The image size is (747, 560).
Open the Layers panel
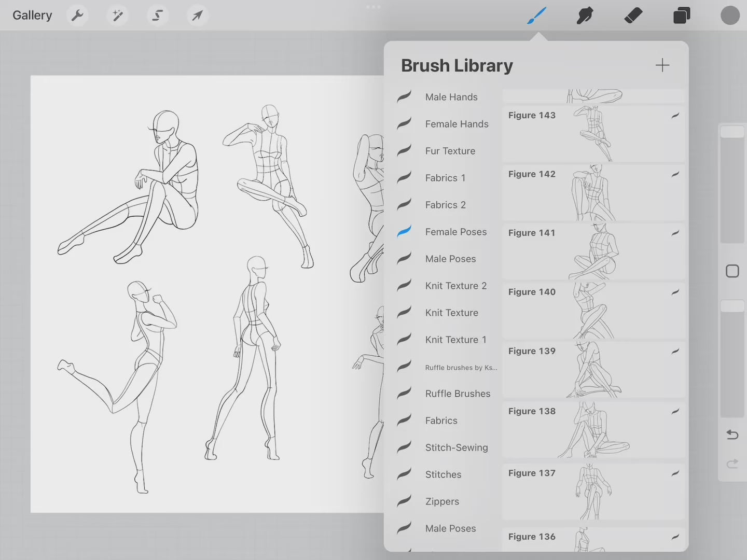tap(681, 15)
